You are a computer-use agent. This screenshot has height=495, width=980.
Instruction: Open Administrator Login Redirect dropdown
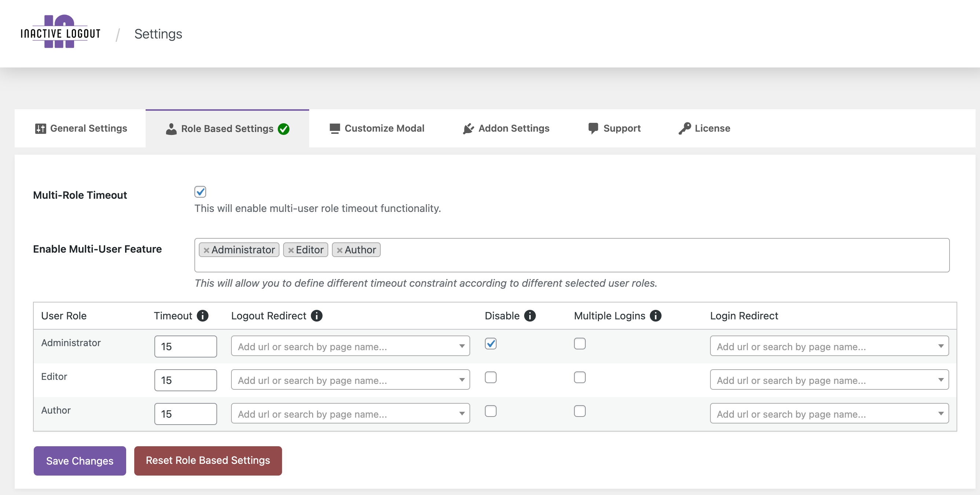(x=829, y=346)
